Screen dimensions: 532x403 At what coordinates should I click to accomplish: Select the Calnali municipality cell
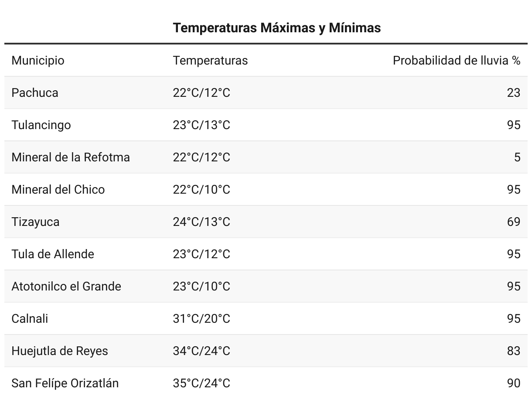coord(30,319)
